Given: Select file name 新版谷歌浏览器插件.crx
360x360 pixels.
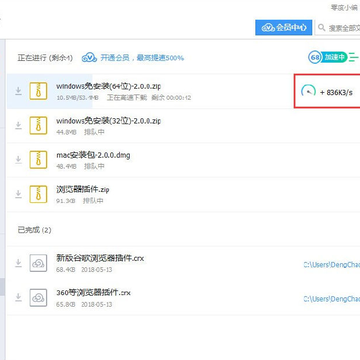Looking at the screenshot, I should point(100,258).
